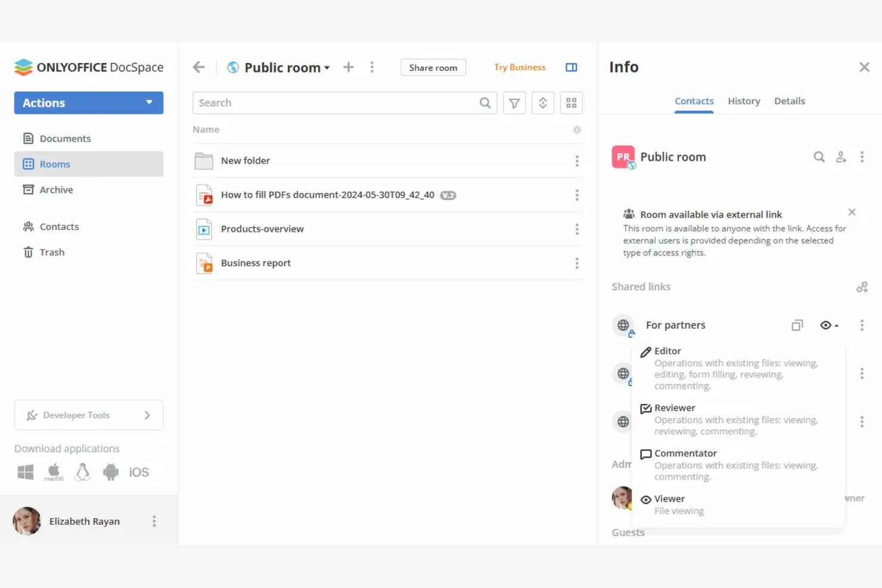Screen dimensions: 882x588
Task: Open options menu for Business report
Action: click(x=577, y=263)
